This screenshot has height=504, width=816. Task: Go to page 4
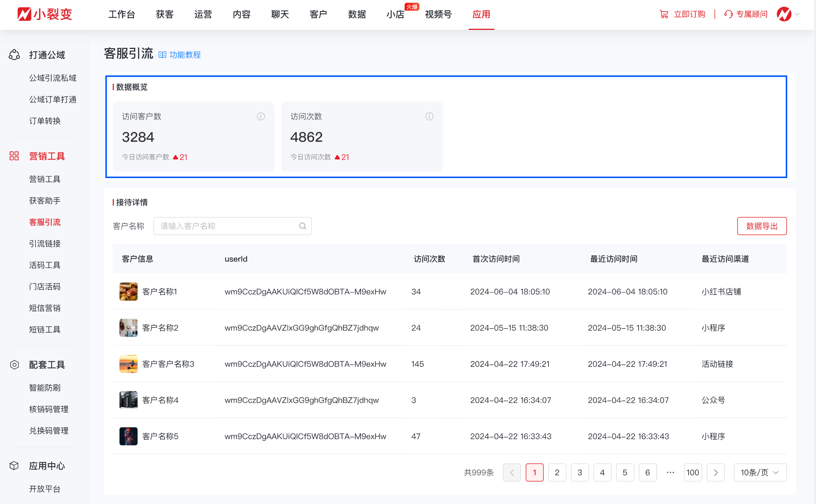coord(602,473)
